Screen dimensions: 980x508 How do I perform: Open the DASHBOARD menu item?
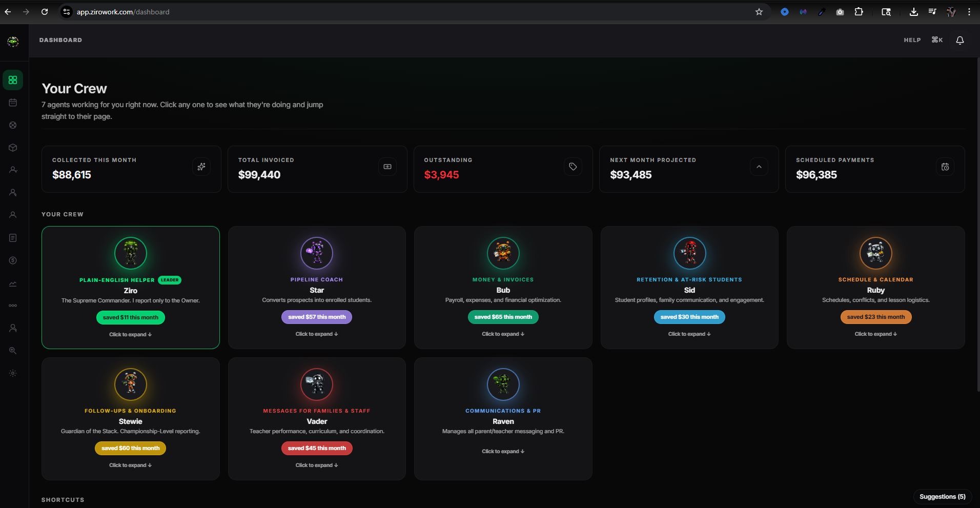click(60, 39)
